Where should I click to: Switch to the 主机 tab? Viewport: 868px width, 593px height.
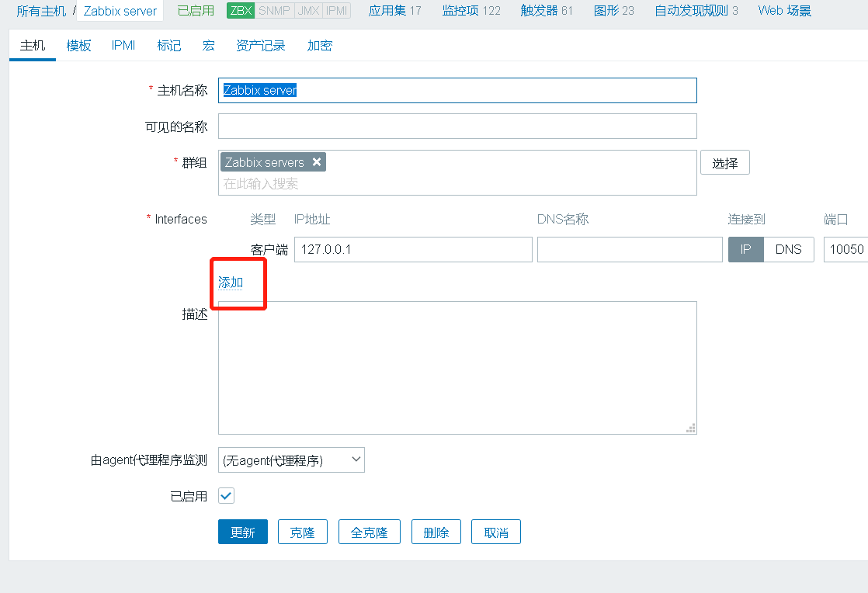33,45
